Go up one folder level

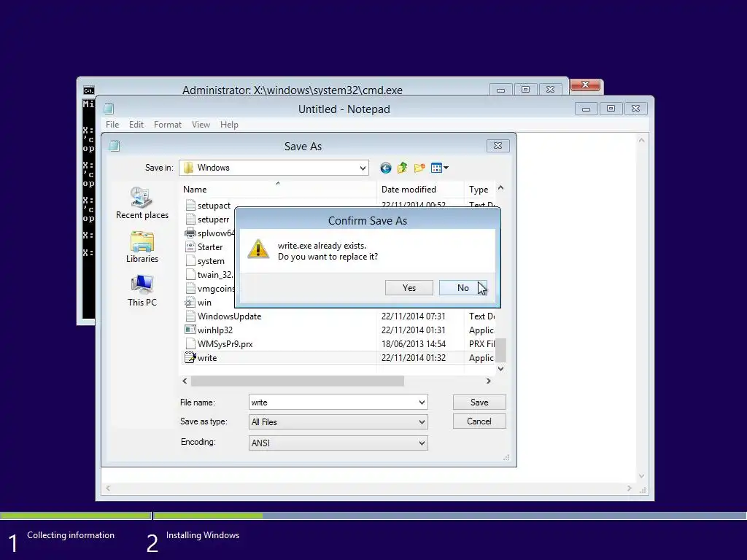pos(403,168)
